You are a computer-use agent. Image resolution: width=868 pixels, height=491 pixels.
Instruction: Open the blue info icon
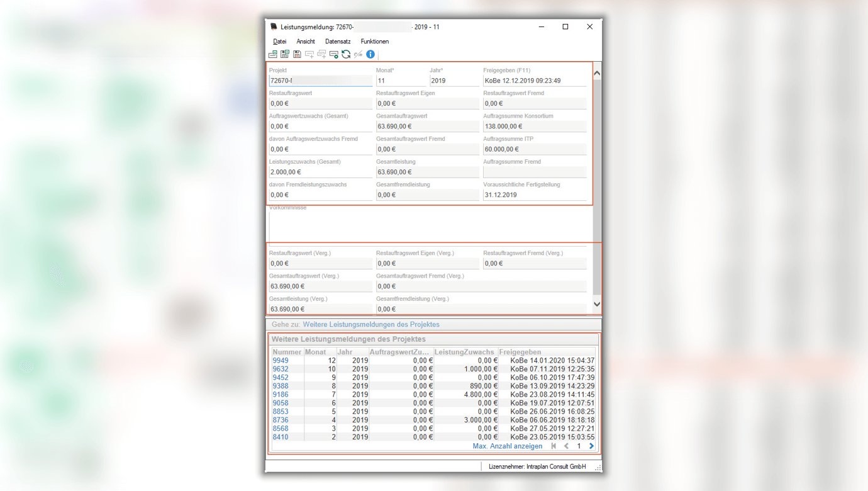370,55
